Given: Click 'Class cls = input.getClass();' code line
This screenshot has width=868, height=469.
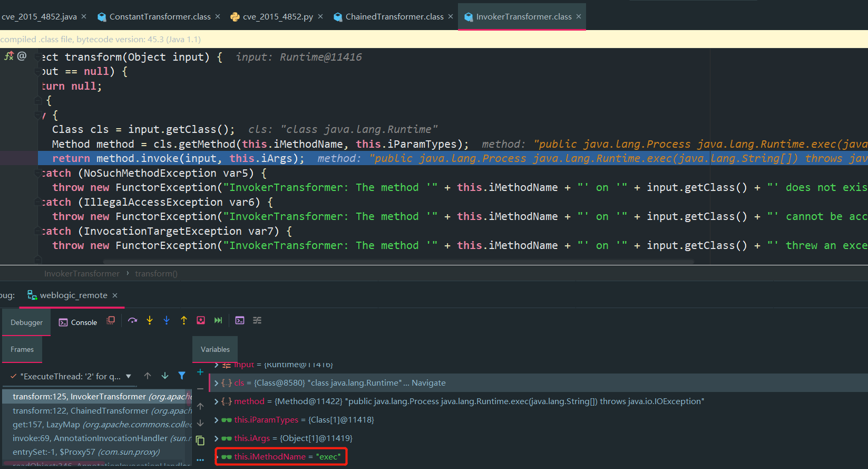Looking at the screenshot, I should coord(143,129).
